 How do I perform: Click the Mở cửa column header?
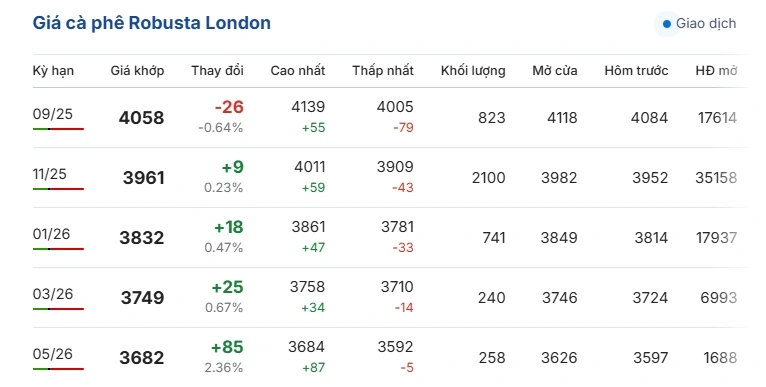click(555, 71)
